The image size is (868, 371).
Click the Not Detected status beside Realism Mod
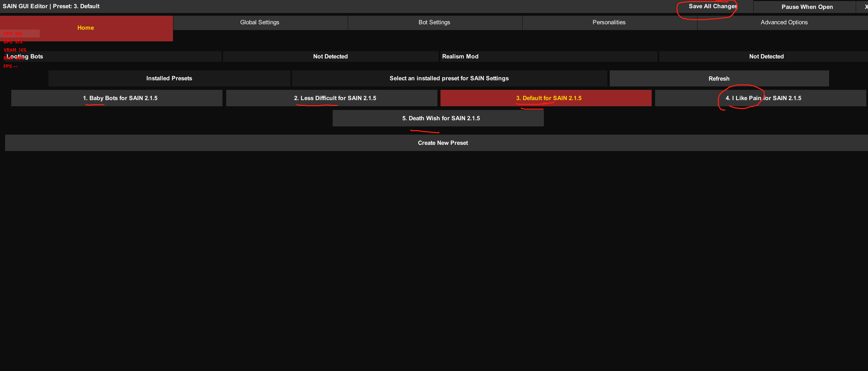click(x=763, y=57)
